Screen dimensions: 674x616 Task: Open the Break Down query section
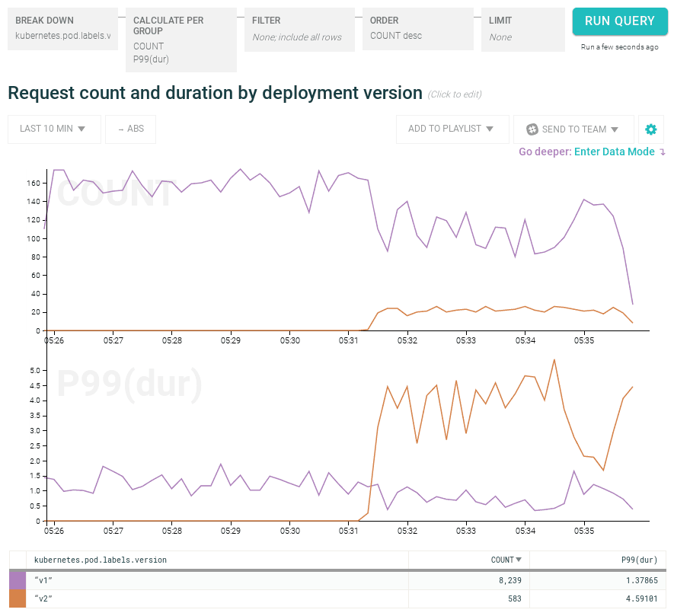coord(62,29)
